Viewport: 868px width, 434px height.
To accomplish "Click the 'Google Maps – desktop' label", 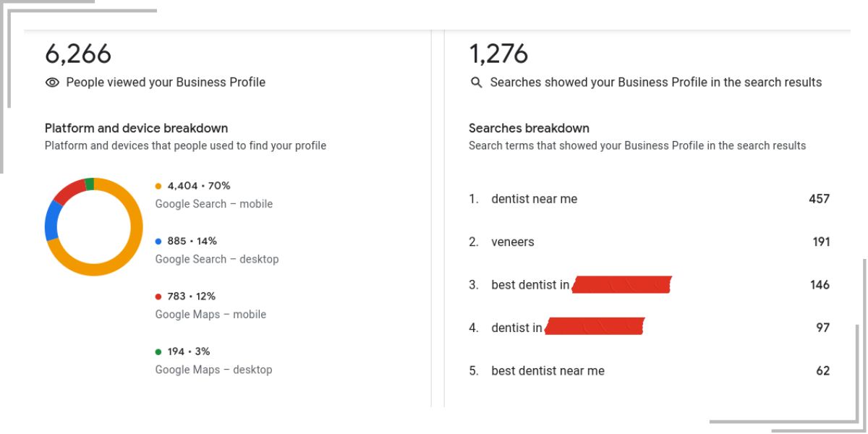I will (213, 370).
